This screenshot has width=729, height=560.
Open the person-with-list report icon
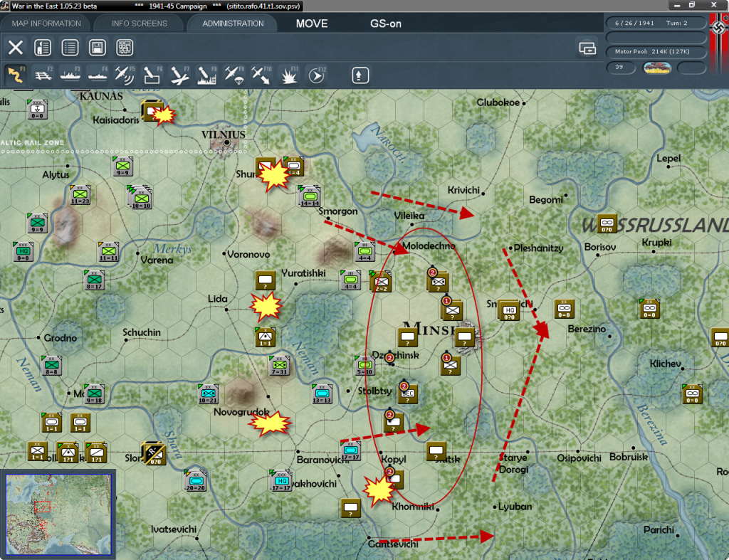(43, 48)
